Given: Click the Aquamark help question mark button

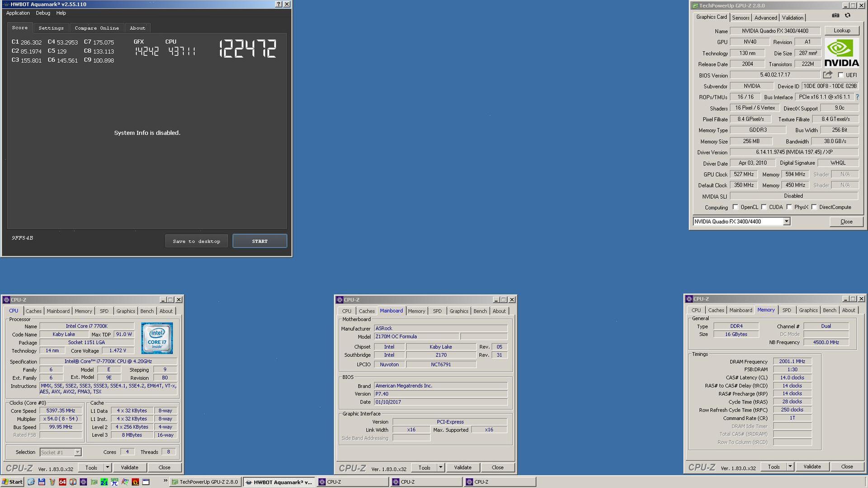Looking at the screenshot, I should point(278,4).
